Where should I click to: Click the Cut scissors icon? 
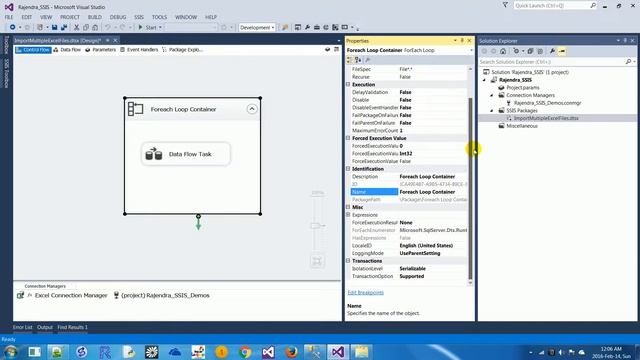click(x=76, y=27)
